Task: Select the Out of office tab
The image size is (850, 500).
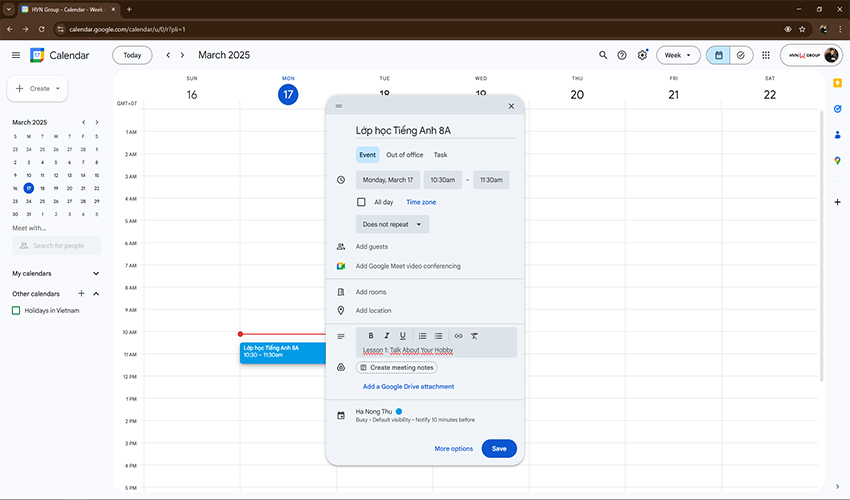Action: (x=404, y=155)
